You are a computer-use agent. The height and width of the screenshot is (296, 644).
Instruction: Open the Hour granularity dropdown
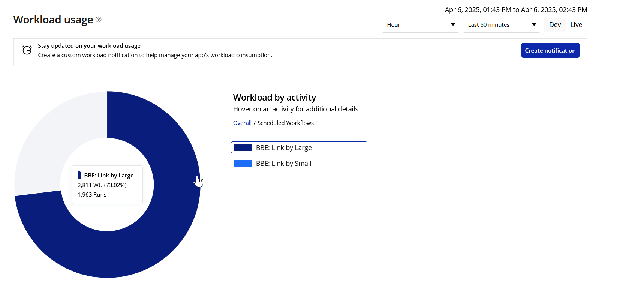coord(420,25)
